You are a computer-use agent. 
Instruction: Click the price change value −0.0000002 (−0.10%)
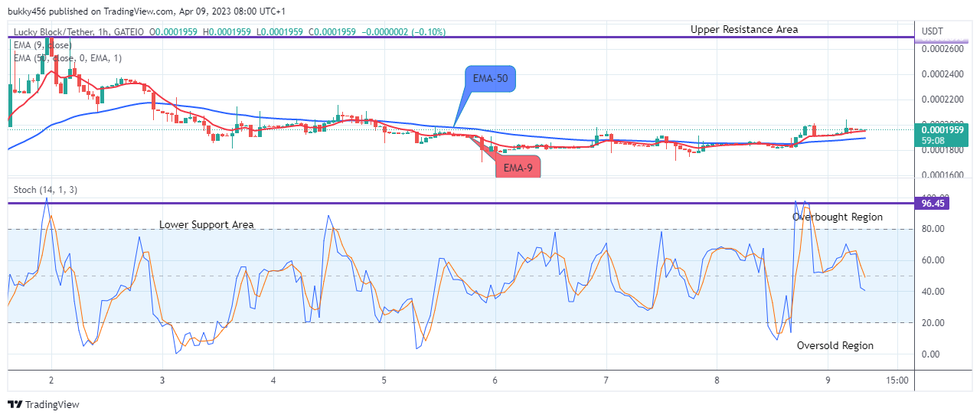coord(403,32)
